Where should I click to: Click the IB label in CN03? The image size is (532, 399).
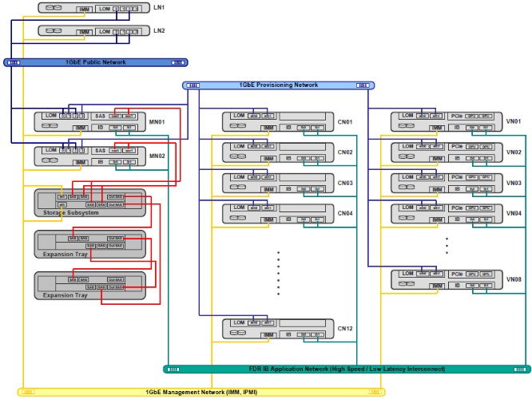[288, 189]
